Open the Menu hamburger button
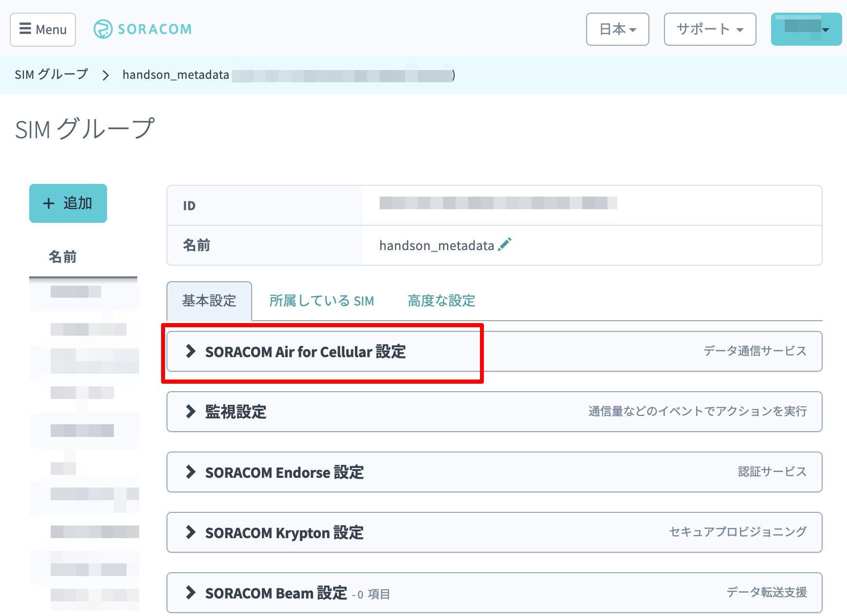Viewport: 847px width, 616px height. pos(43,30)
